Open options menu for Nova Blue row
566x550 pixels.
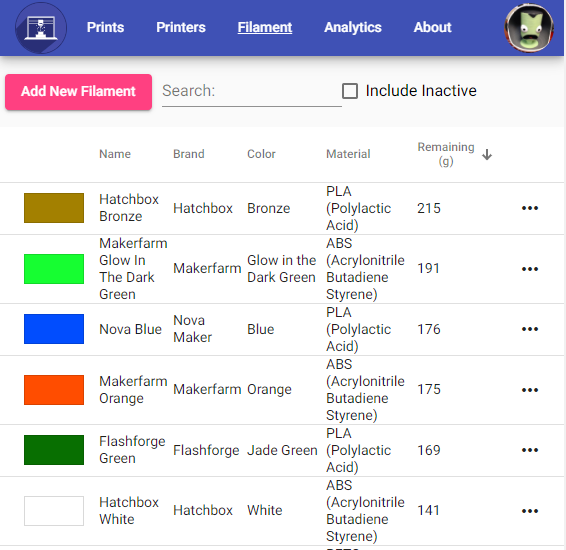pos(530,329)
